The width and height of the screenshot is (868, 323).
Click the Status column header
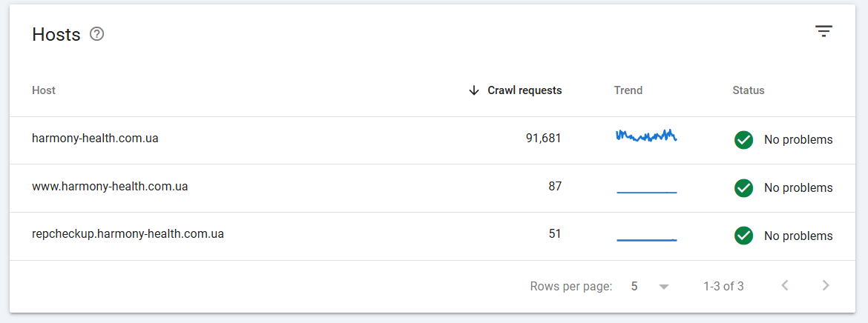click(x=748, y=90)
